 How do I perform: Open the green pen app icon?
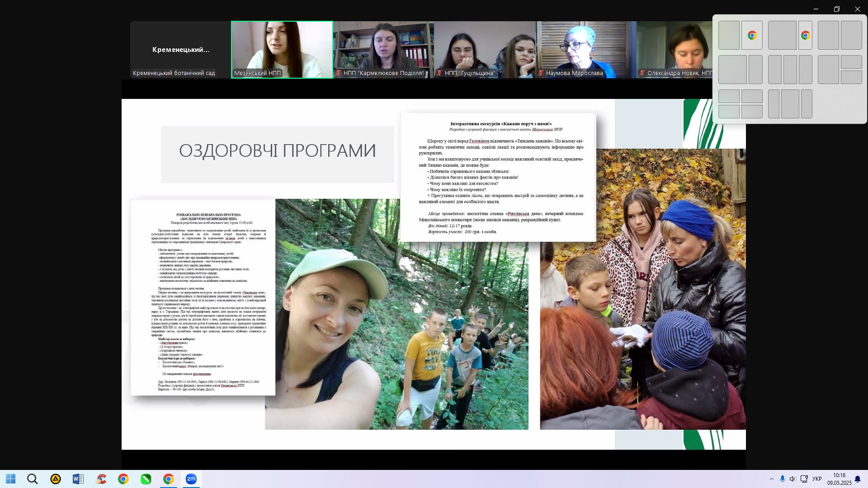tap(146, 479)
